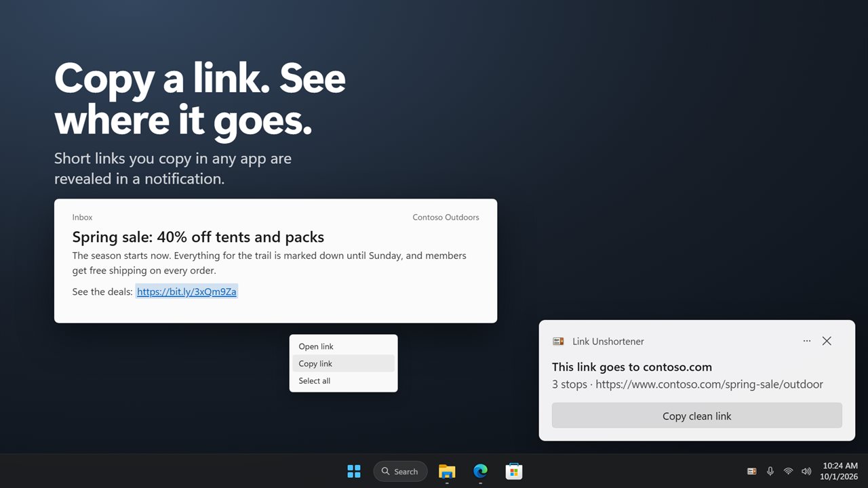Click the microphone icon in the system tray

[770, 471]
